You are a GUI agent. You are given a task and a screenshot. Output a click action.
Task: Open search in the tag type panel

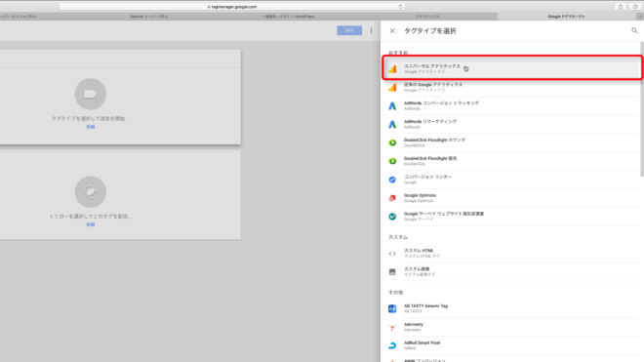(x=634, y=31)
